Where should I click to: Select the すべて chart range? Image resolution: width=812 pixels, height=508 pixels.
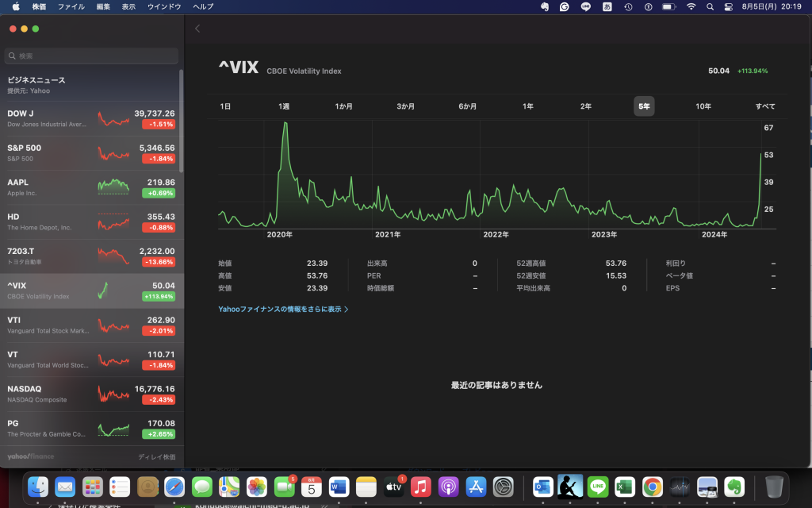coord(765,106)
